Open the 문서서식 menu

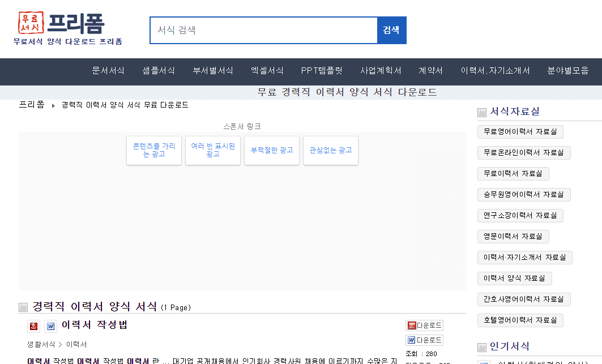pos(108,71)
